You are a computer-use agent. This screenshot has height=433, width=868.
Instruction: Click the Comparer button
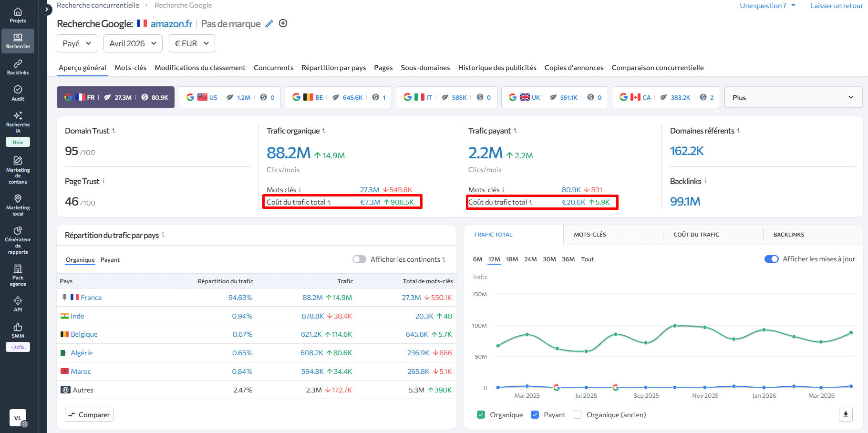tap(89, 415)
